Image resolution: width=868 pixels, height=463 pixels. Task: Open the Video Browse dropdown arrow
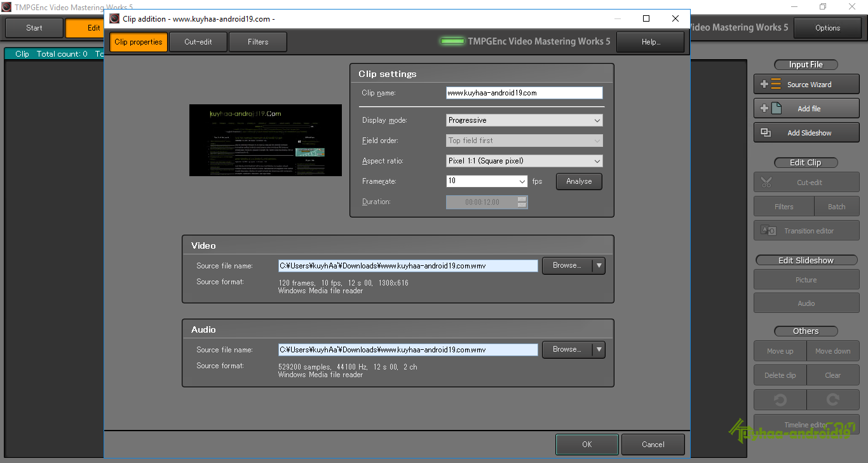[x=599, y=266]
